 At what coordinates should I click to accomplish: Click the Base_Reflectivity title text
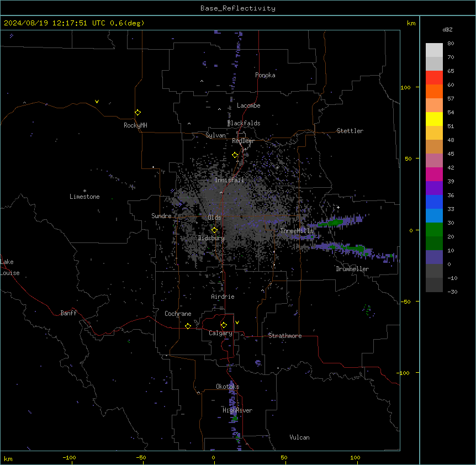tap(238, 8)
